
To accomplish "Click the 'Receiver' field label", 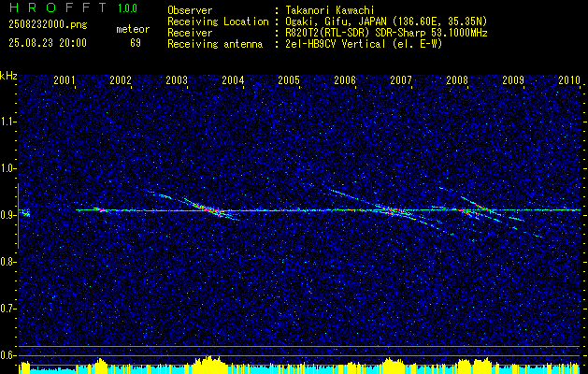I will point(190,33).
